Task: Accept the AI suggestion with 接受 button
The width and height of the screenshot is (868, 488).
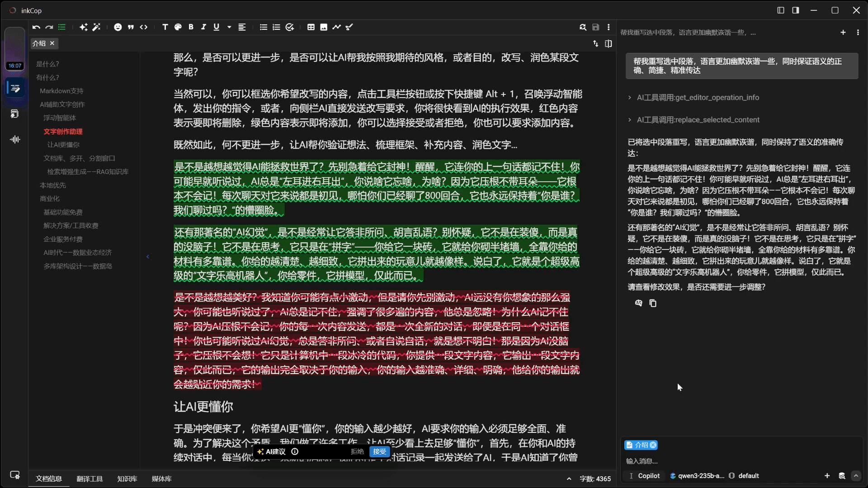Action: click(379, 451)
